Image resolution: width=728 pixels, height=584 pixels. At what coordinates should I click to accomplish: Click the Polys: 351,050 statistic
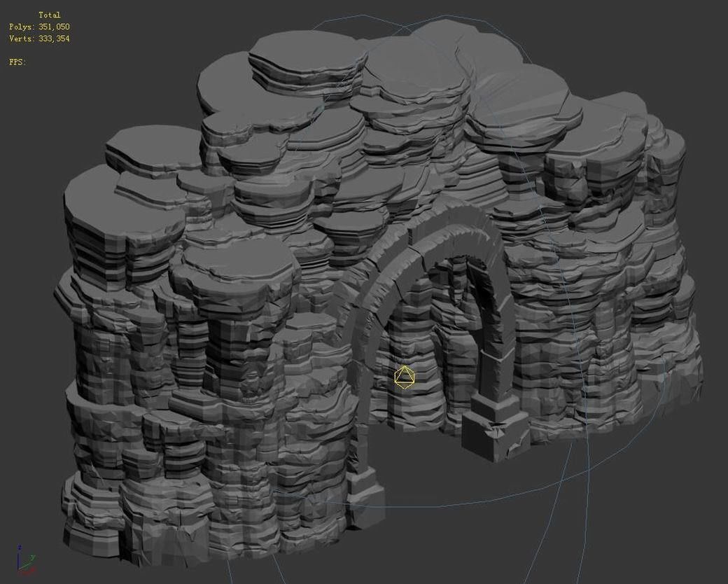pyautogui.click(x=39, y=27)
